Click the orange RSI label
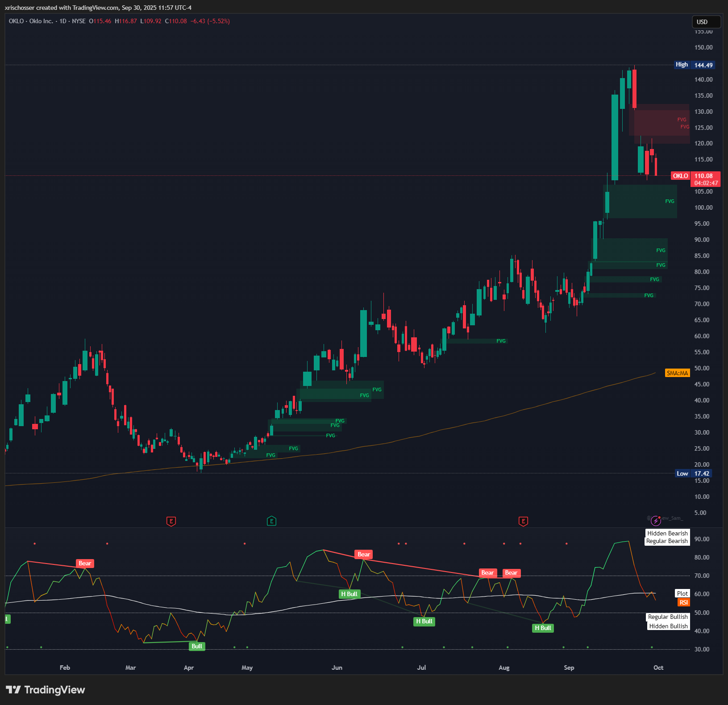The width and height of the screenshot is (728, 705). tap(683, 602)
